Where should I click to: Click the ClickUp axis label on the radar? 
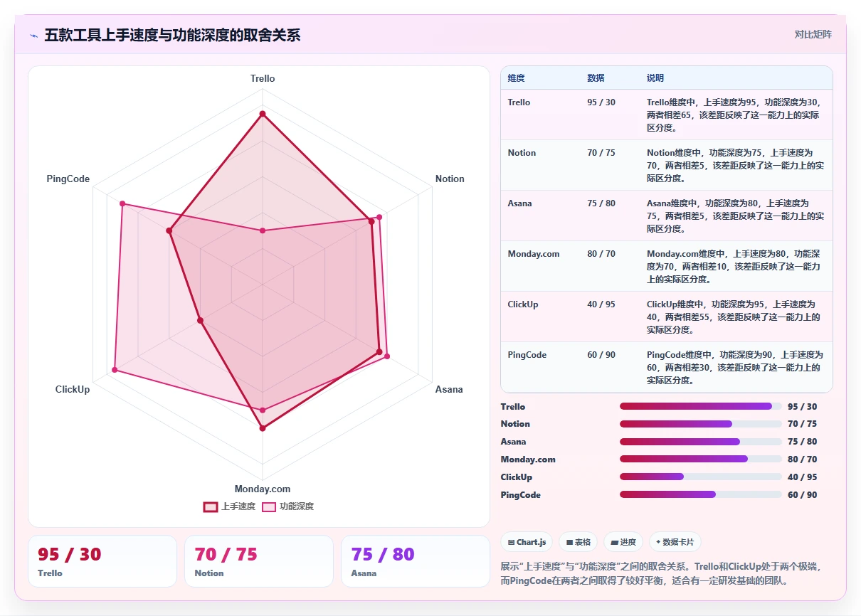coord(73,389)
